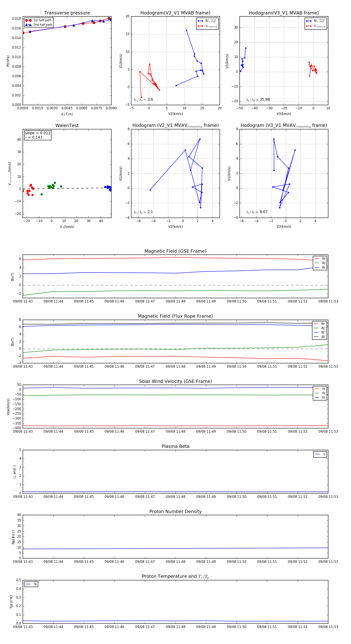
Task: Click the "WalenTest" plot title
Action: click(67, 125)
